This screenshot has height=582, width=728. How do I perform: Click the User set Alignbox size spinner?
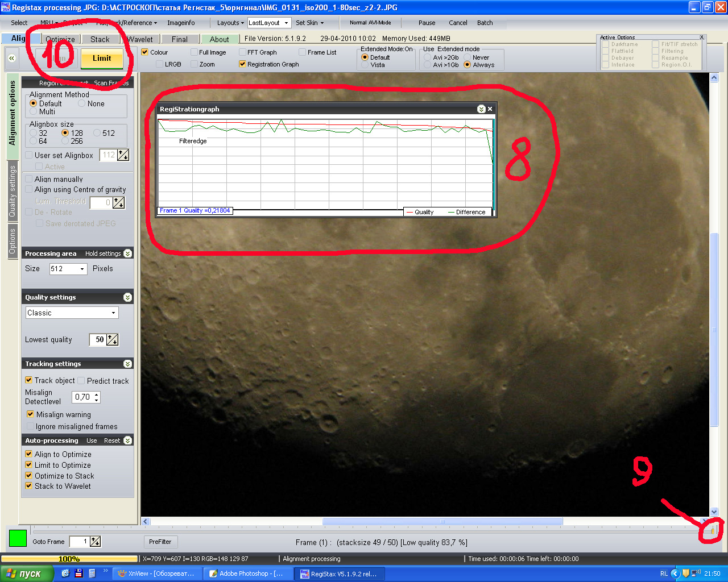pyautogui.click(x=123, y=155)
